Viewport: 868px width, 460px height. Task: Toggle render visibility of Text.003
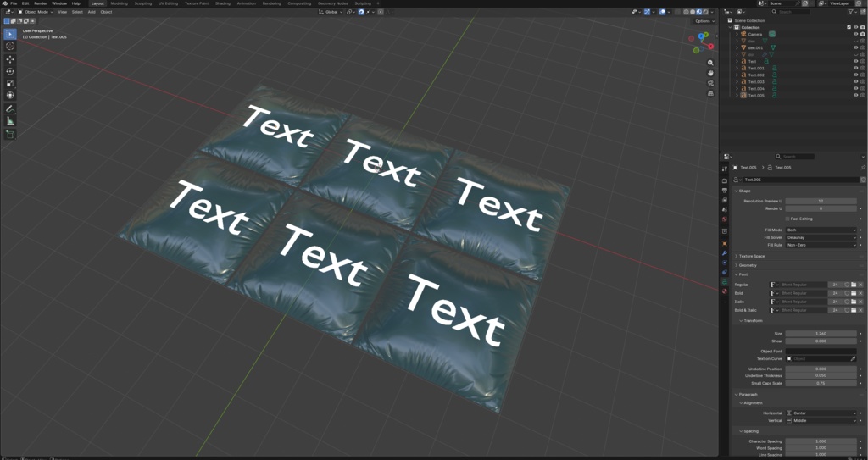coord(863,82)
